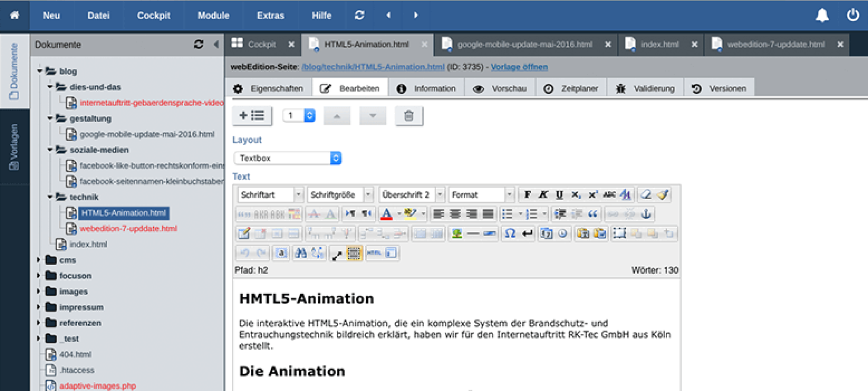
Task: Click the Vorlage öffnen link
Action: coord(519,67)
